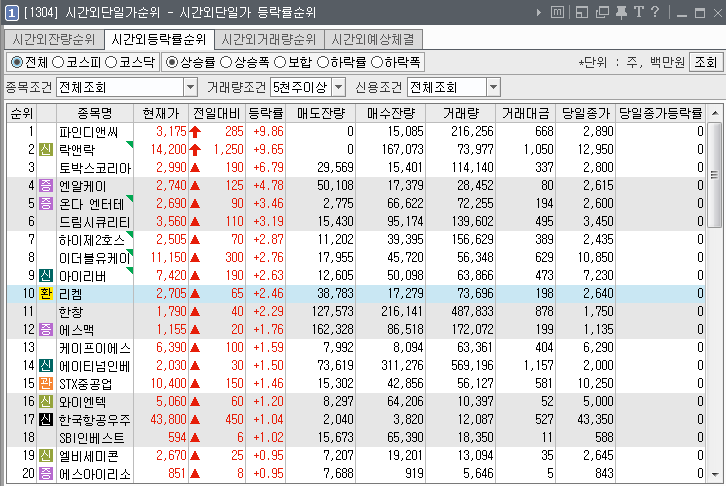Switch to the 시간외예상체결 tab

click(373, 39)
